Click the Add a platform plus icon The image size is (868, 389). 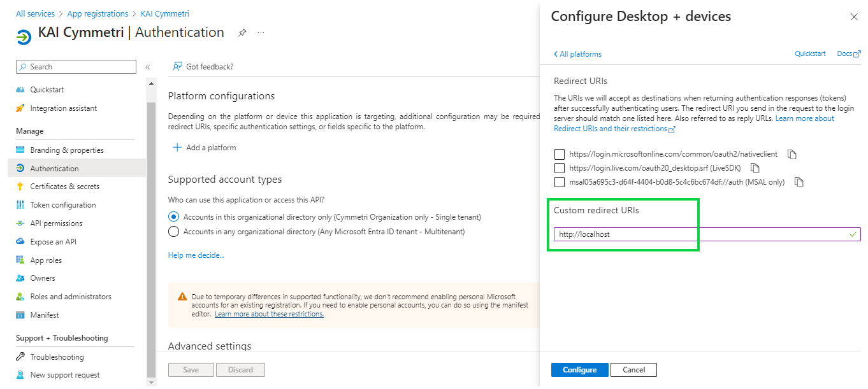(177, 148)
